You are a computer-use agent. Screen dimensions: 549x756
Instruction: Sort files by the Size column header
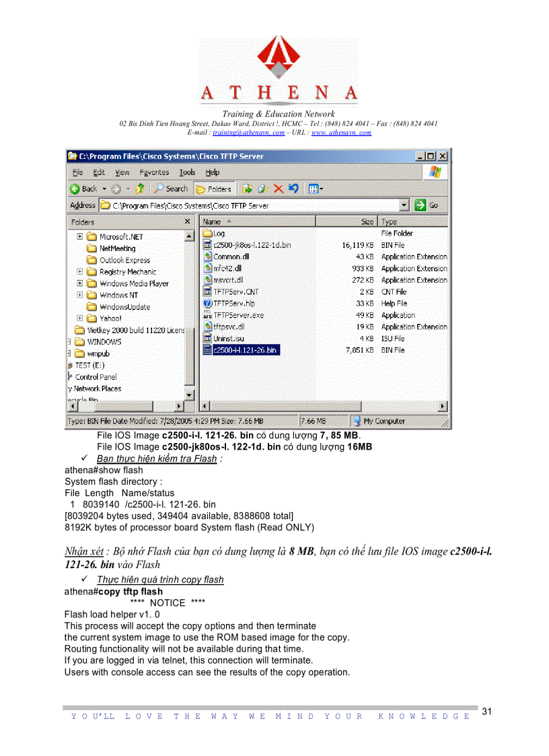(x=365, y=221)
